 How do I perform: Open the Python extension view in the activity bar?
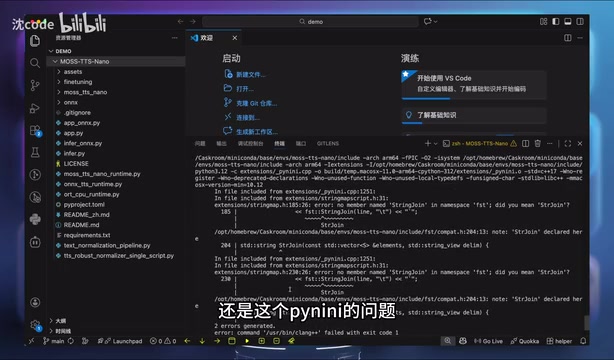(35, 219)
